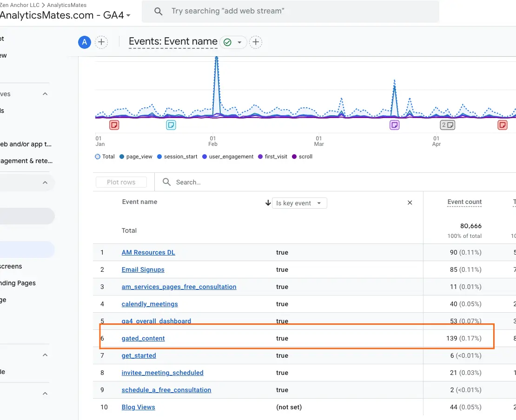Remove secondary dimension with the X icon
The height and width of the screenshot is (420, 516).
410,203
